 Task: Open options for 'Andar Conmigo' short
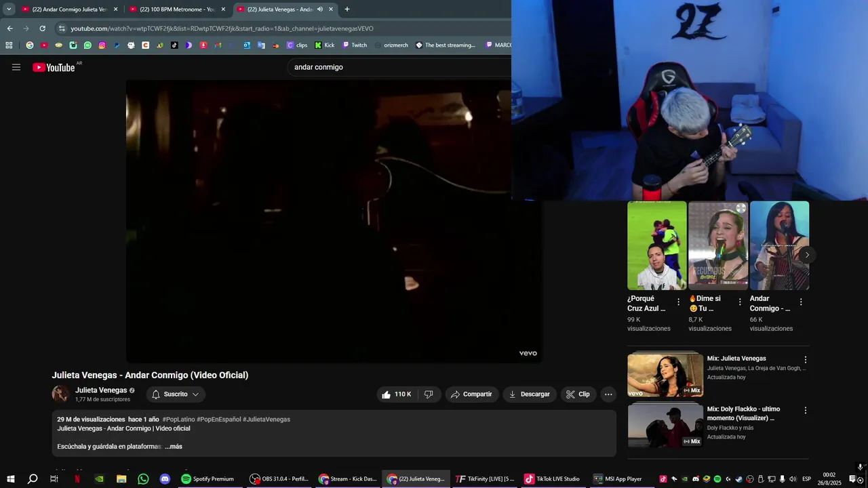(x=801, y=302)
